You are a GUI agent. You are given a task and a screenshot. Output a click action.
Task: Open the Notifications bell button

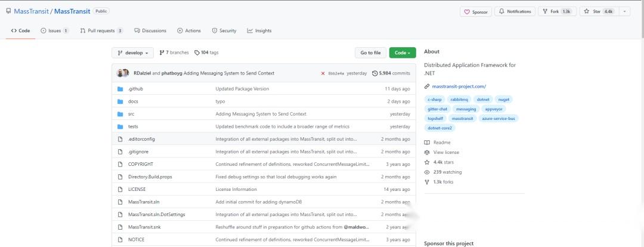pos(515,11)
